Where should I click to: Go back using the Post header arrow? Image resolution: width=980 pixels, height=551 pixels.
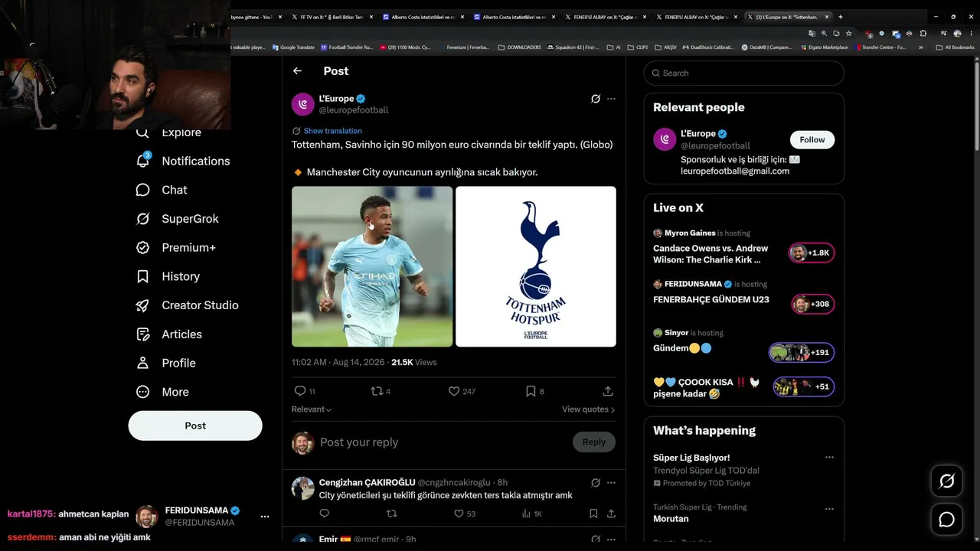click(x=297, y=71)
